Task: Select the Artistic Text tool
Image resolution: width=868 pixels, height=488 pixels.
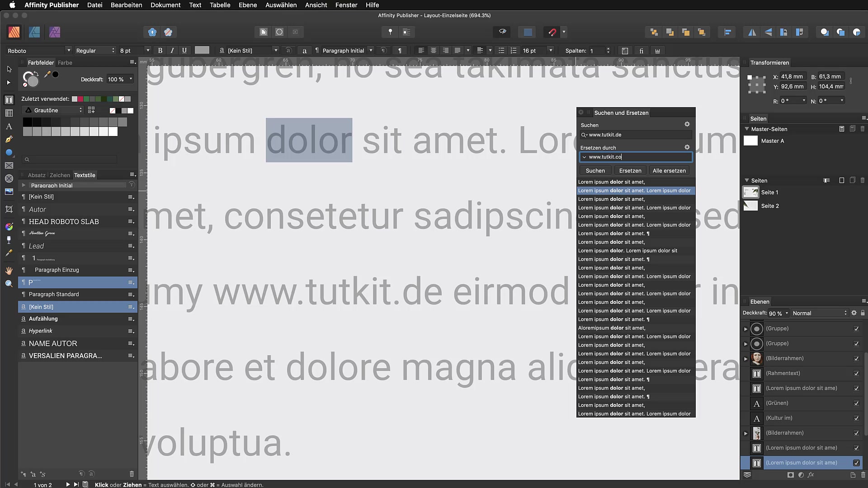Action: pos(9,127)
